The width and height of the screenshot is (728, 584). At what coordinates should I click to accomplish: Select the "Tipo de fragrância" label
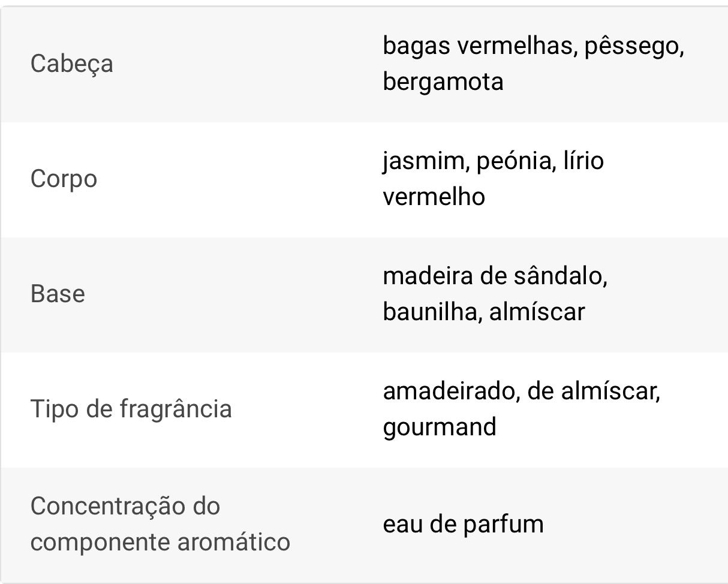point(131,409)
